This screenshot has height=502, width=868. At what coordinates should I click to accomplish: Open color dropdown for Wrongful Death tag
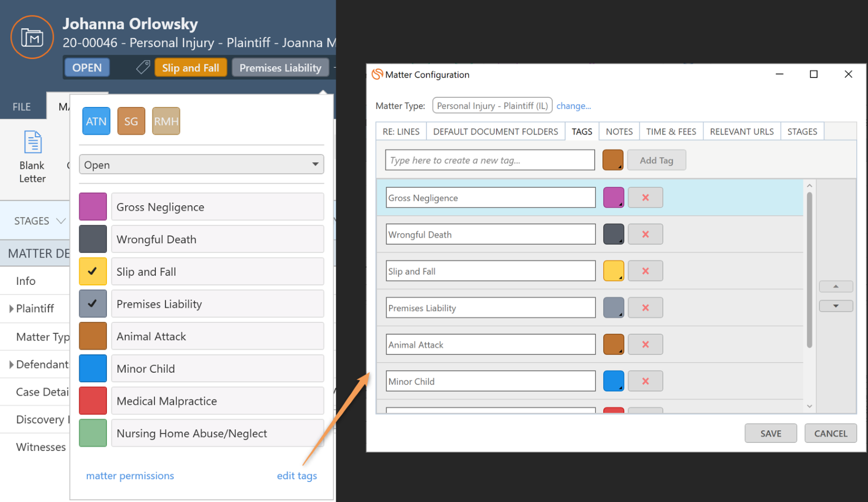point(614,234)
